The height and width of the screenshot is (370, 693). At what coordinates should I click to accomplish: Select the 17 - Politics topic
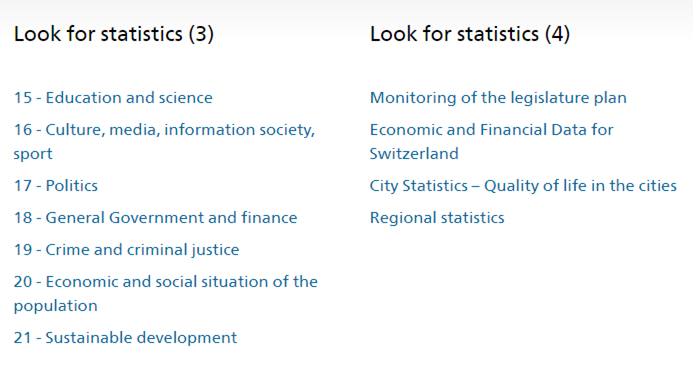[x=56, y=186]
